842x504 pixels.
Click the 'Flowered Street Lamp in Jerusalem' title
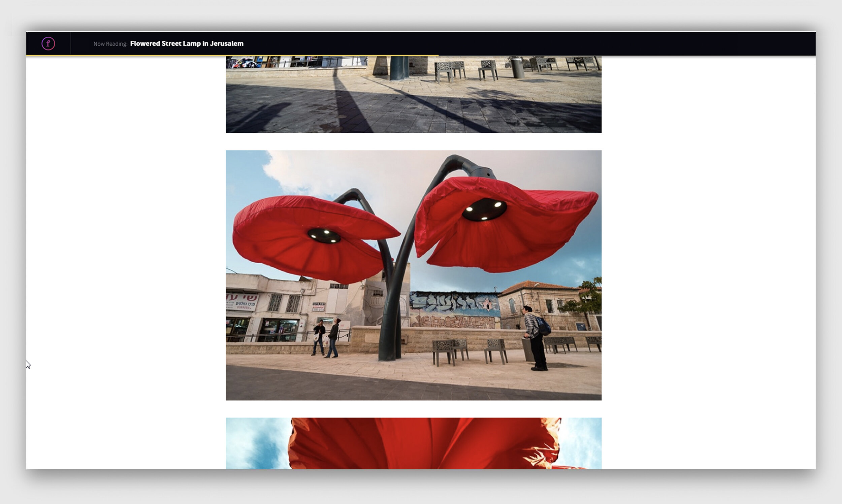(187, 43)
